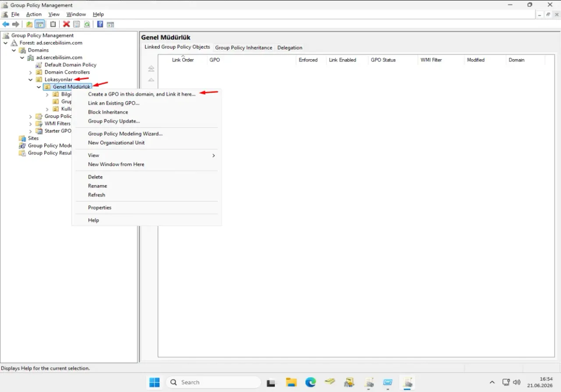Image resolution: width=561 pixels, height=392 pixels.
Task: Choose Create a GPO in this domain
Action: [x=142, y=94]
